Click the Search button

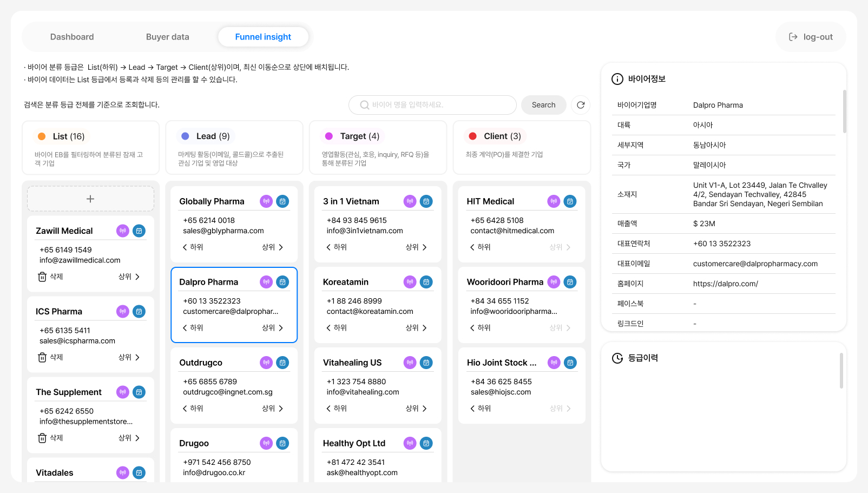pos(543,105)
